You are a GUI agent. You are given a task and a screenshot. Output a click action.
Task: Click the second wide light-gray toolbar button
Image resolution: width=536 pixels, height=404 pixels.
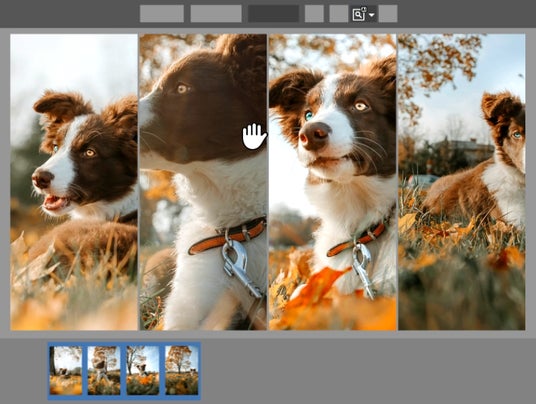216,14
